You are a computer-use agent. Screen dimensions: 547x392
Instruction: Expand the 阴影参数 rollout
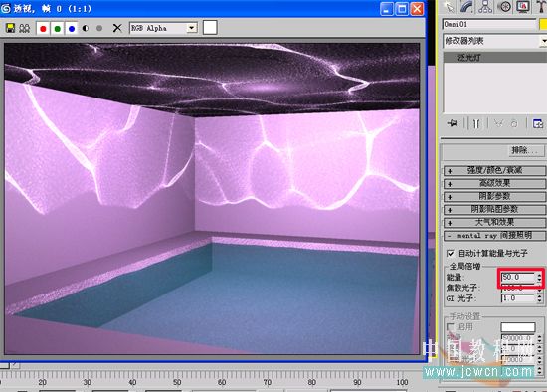(x=494, y=196)
